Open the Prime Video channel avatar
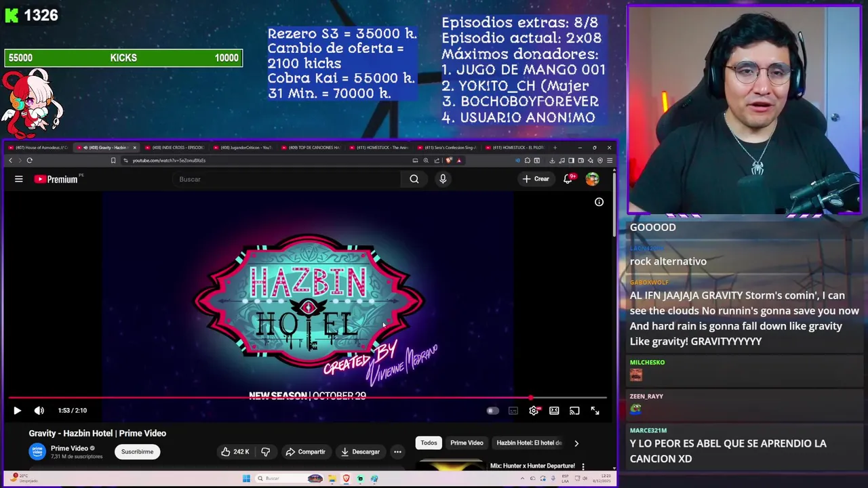The image size is (868, 488). [x=37, y=451]
